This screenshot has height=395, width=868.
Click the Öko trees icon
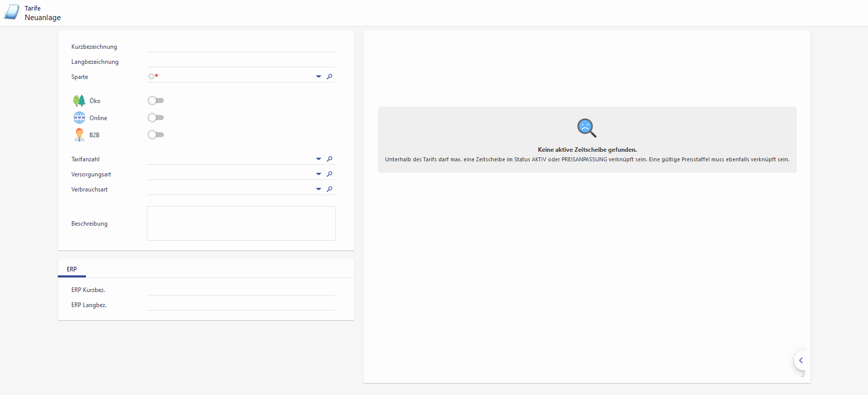79,101
